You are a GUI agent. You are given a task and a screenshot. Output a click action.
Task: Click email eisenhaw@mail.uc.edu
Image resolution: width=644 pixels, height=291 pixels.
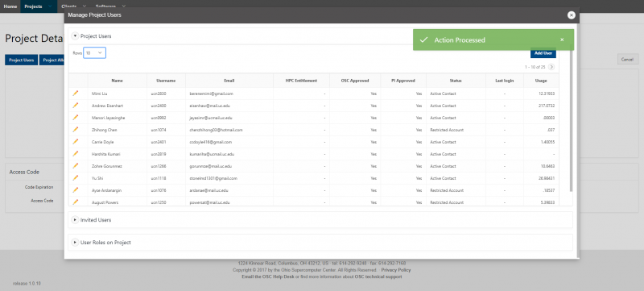point(209,106)
